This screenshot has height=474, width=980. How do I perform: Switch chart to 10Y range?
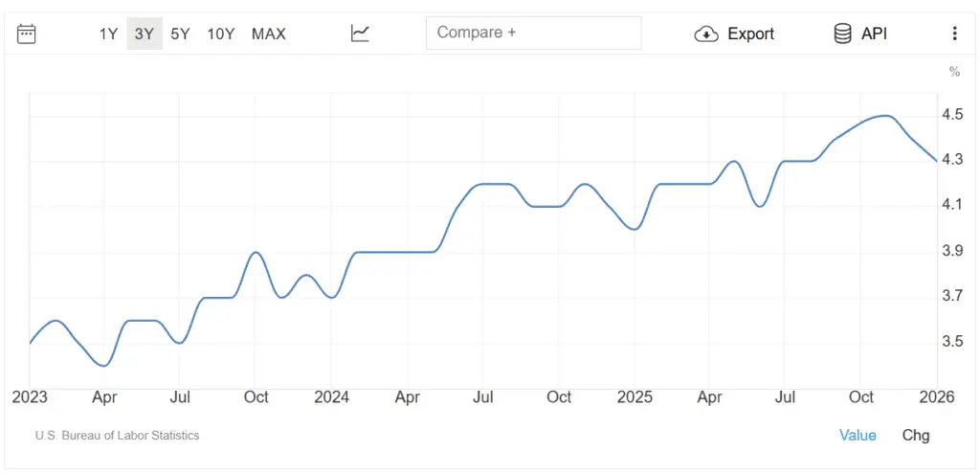[221, 34]
